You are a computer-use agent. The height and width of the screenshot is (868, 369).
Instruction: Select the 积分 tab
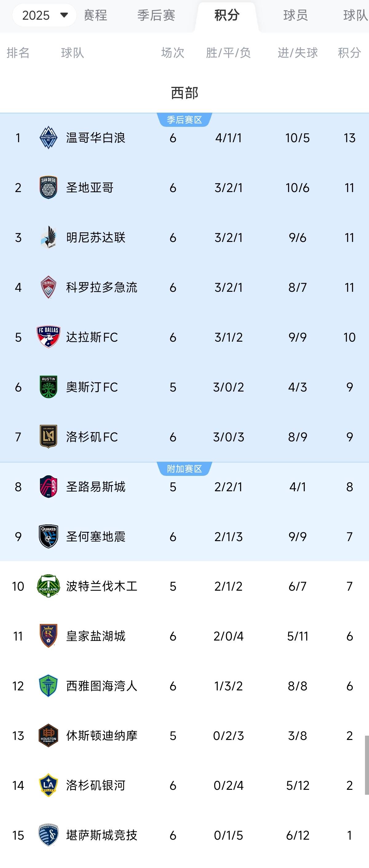pos(227,15)
